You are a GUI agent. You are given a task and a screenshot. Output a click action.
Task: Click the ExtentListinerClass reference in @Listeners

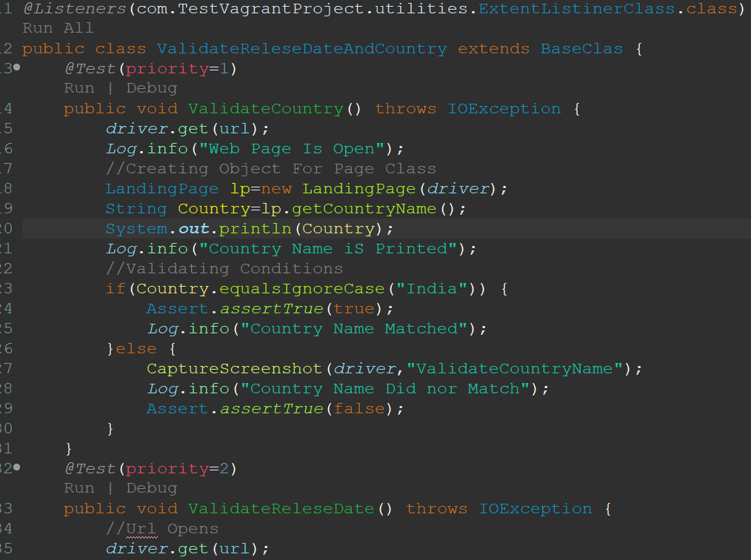click(577, 9)
